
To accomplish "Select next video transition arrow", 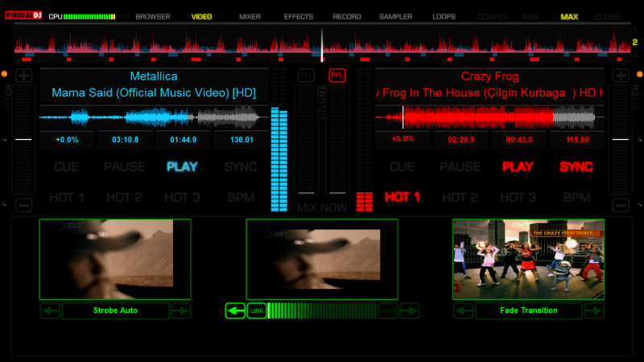I will click(x=594, y=311).
